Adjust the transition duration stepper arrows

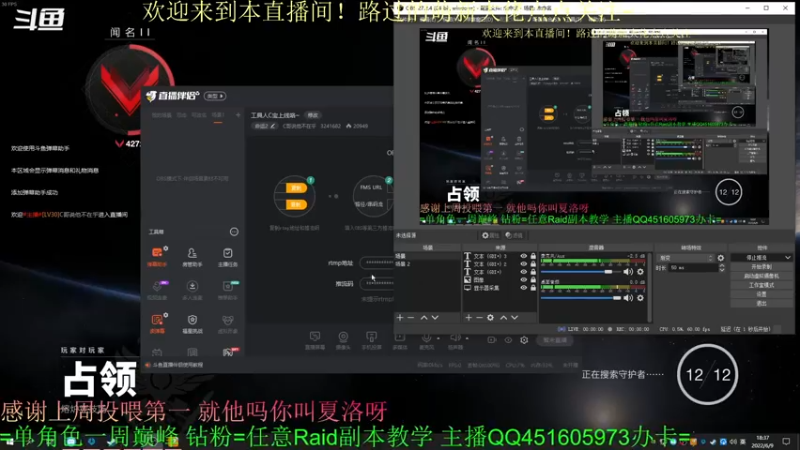721,268
